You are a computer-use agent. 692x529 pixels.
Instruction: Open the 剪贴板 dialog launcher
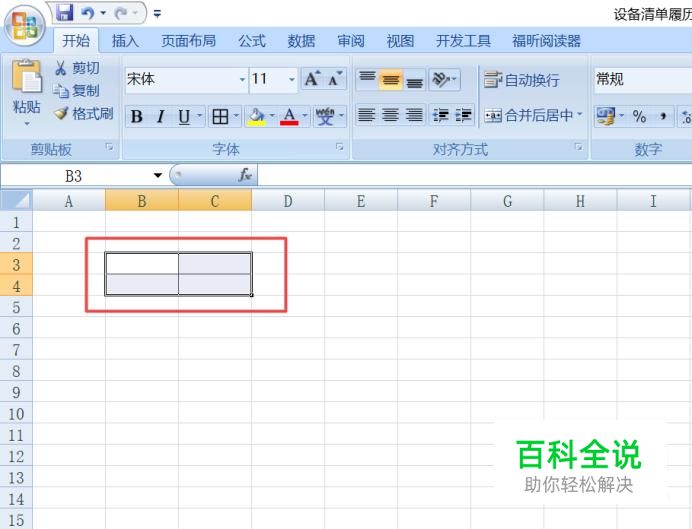click(x=109, y=147)
